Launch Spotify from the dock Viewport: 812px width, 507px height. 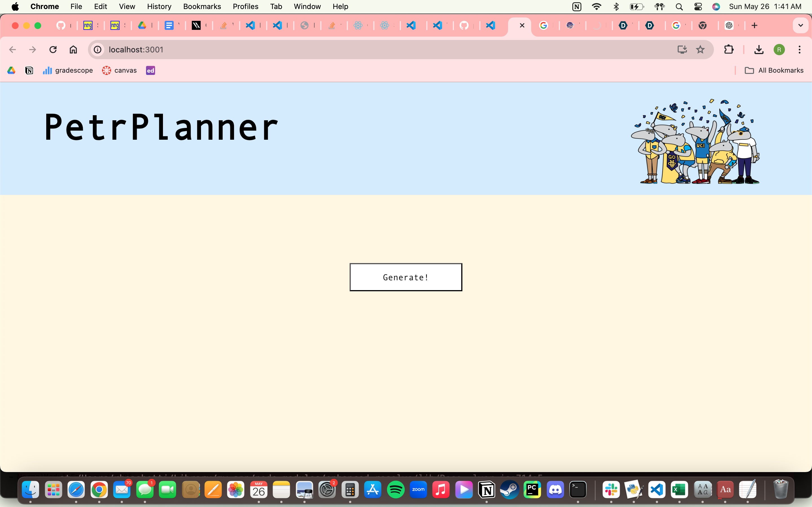[396, 490]
